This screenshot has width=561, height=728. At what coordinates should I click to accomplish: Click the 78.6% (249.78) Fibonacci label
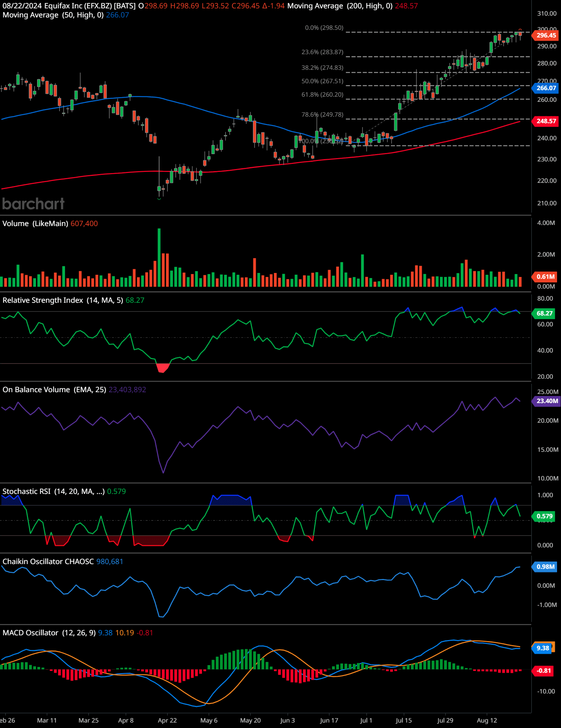(x=322, y=114)
